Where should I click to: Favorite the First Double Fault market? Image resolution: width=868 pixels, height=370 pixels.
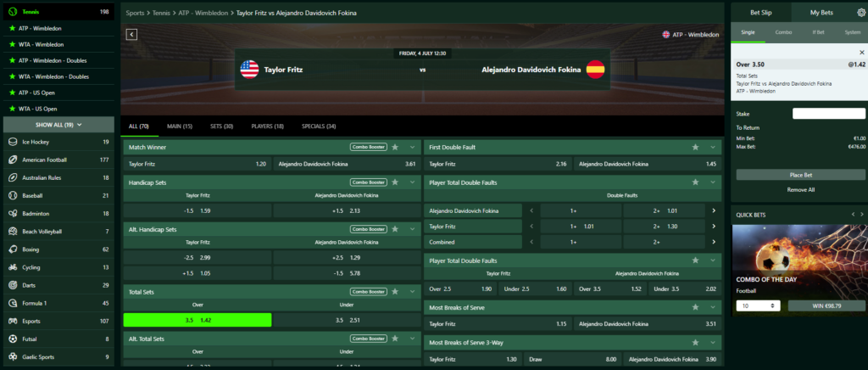coord(695,148)
